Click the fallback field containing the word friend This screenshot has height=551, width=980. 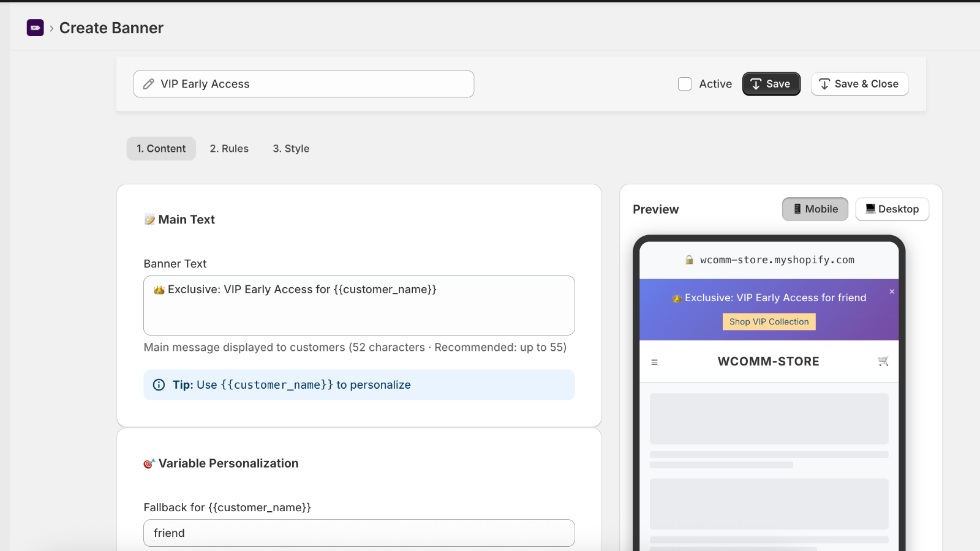[x=359, y=533]
